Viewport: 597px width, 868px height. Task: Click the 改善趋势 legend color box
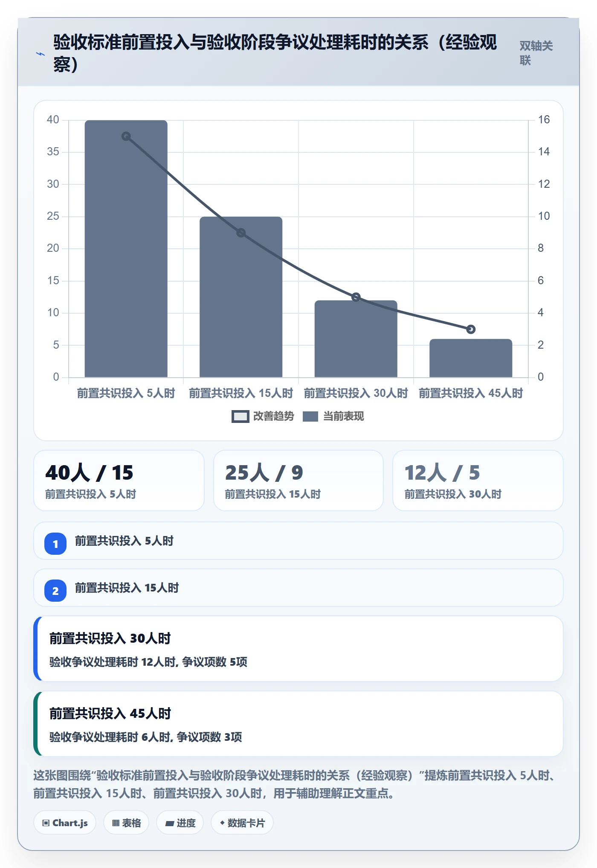(x=241, y=417)
